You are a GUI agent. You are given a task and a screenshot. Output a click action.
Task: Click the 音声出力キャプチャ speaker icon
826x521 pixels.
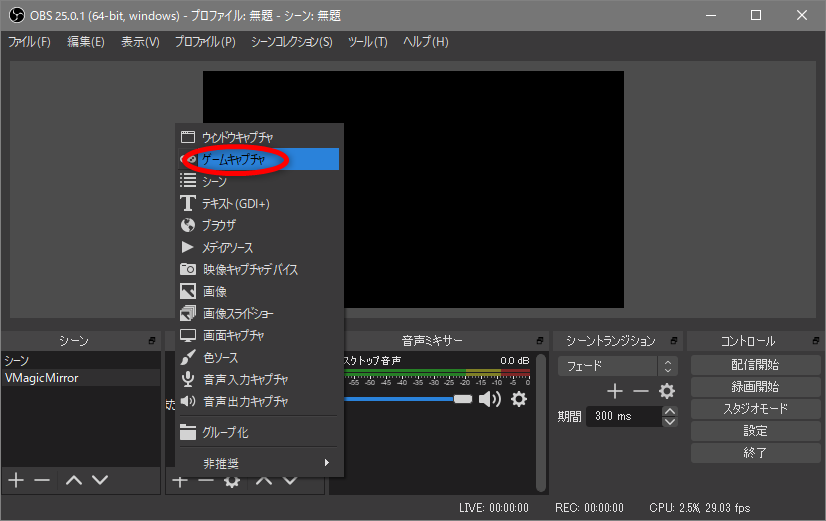[x=188, y=401]
